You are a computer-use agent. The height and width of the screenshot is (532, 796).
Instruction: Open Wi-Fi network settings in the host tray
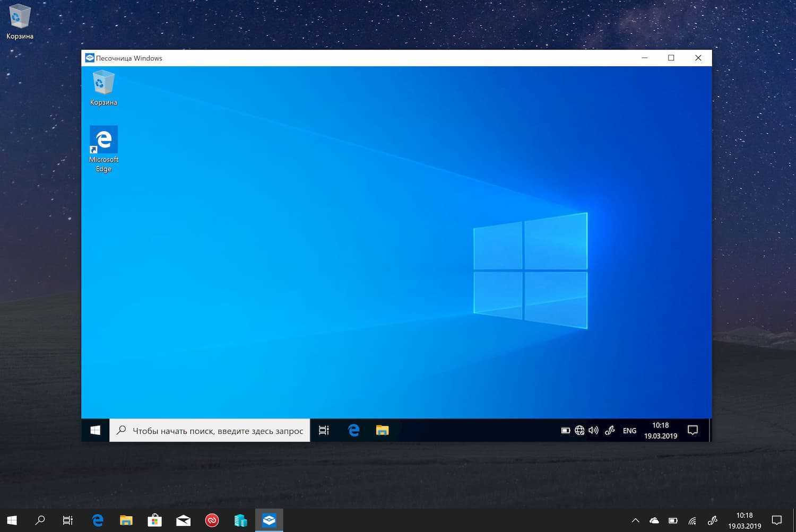pyautogui.click(x=693, y=520)
